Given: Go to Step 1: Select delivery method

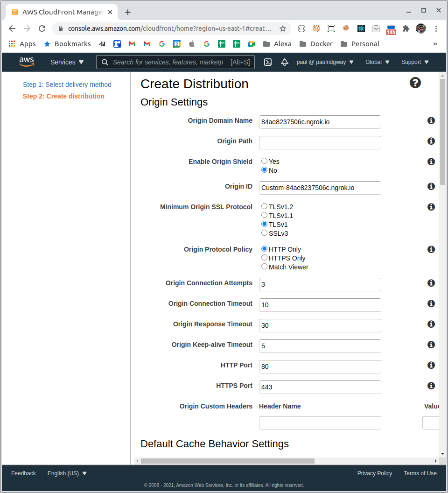Looking at the screenshot, I should [x=67, y=85].
